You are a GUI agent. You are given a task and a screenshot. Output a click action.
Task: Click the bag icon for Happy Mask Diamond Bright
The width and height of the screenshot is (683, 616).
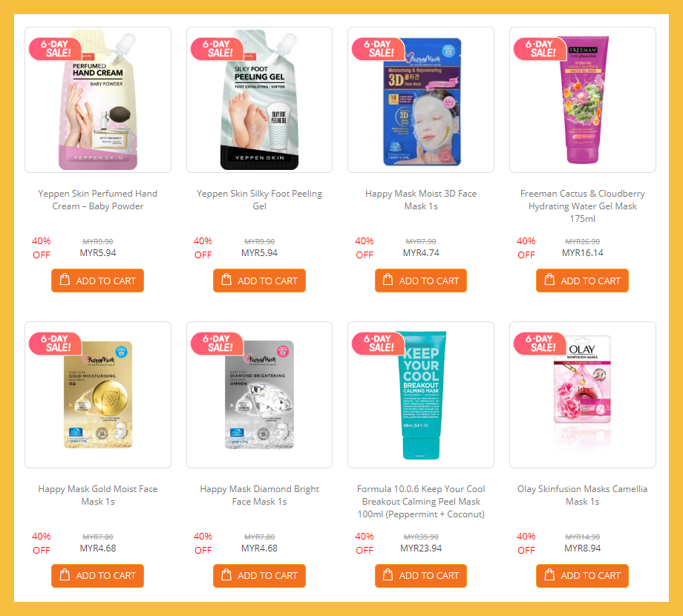pos(226,574)
